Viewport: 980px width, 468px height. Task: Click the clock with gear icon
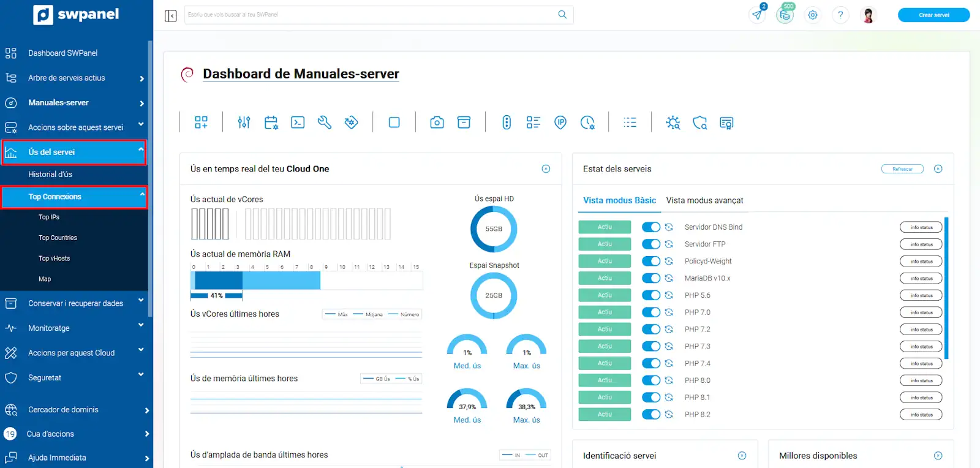click(587, 123)
